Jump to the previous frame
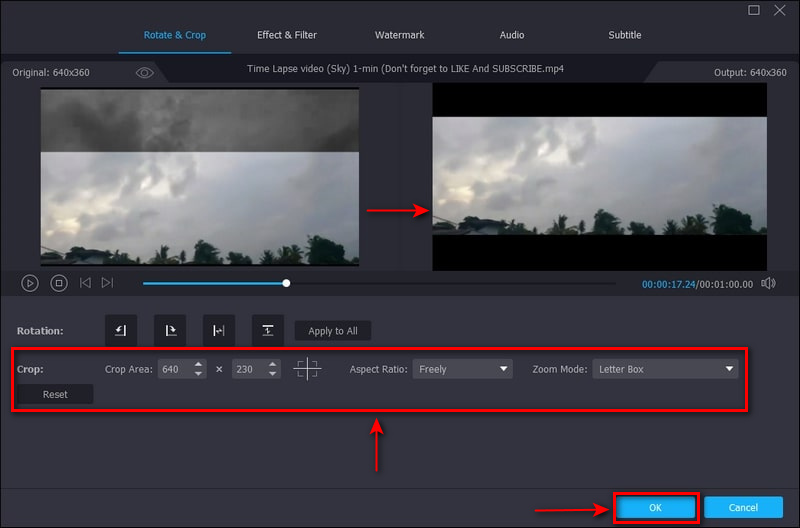800x528 pixels. tap(85, 283)
